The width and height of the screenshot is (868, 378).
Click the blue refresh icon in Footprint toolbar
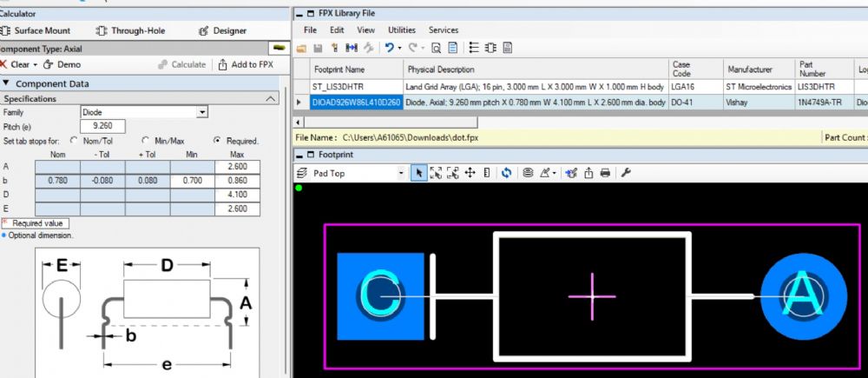pyautogui.click(x=506, y=173)
